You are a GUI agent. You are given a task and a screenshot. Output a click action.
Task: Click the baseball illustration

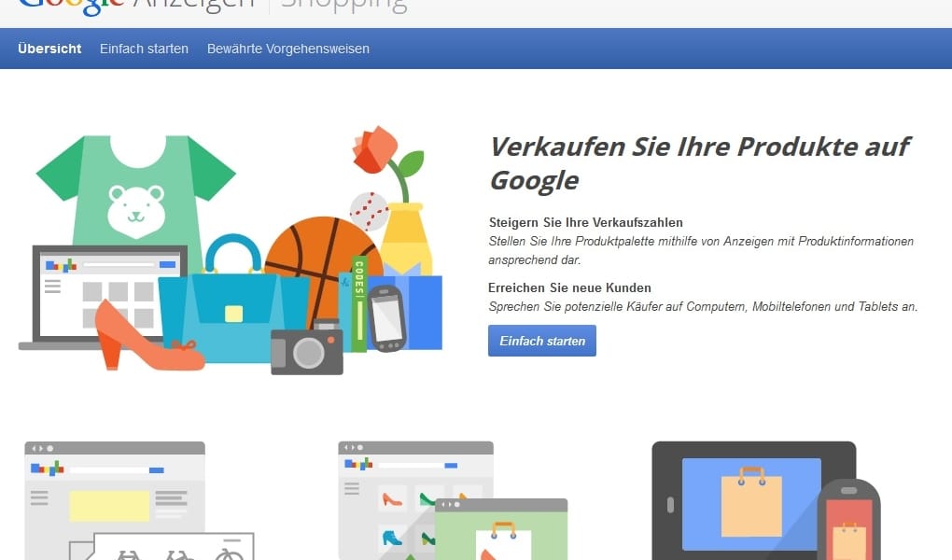click(x=369, y=211)
